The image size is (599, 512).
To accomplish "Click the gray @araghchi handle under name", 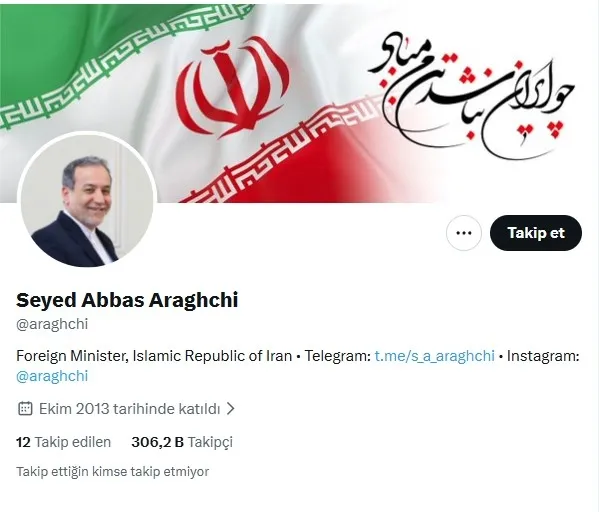I will 52,324.
